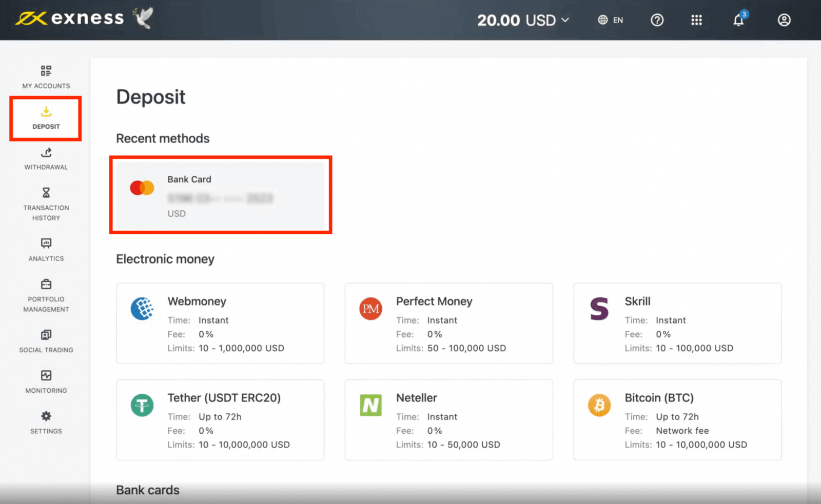Image resolution: width=821 pixels, height=504 pixels.
Task: Choose Neteller deposit method
Action: tap(449, 420)
